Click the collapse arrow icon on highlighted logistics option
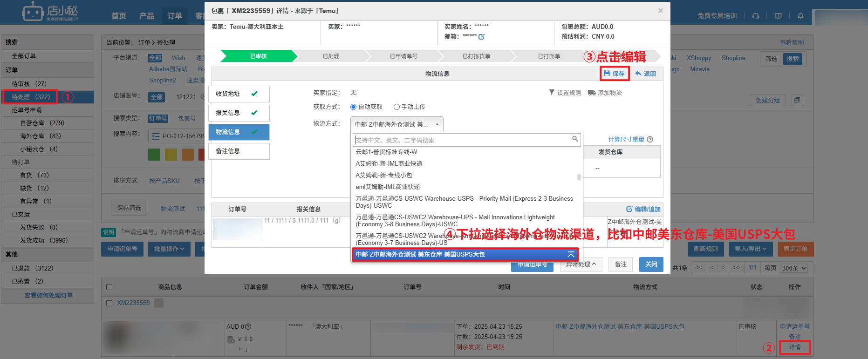This screenshot has width=868, height=359. pyautogui.click(x=571, y=255)
